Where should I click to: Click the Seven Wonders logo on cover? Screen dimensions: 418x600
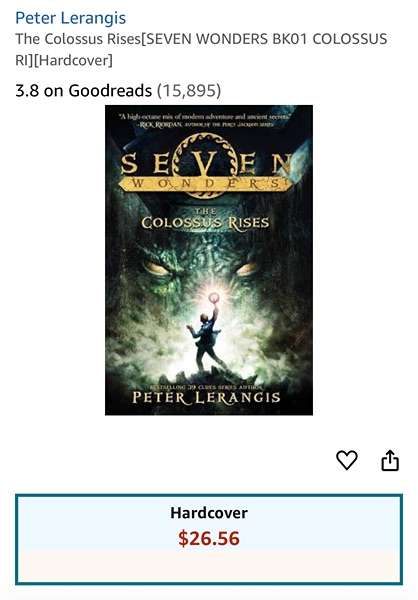(x=206, y=166)
